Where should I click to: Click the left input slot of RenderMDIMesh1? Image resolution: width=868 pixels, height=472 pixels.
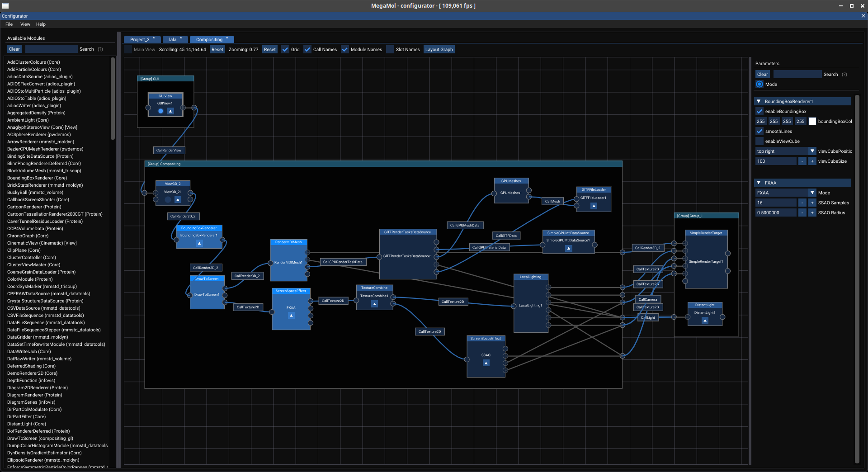[270, 263]
